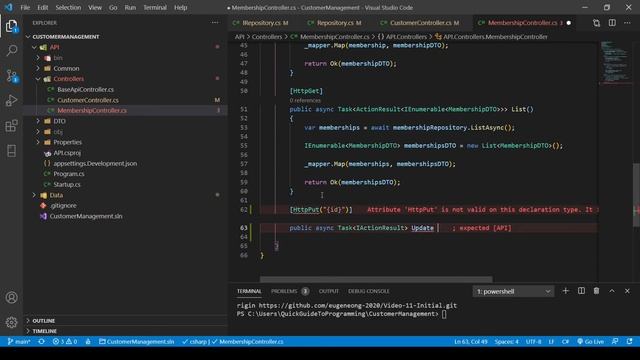Switch to the Debug Console tab

tap(369, 291)
